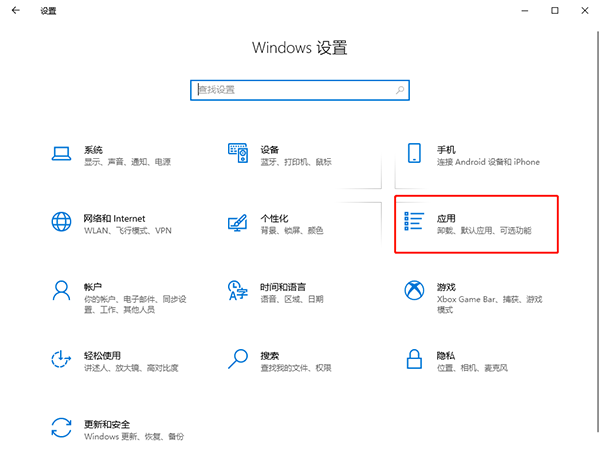Image resolution: width=600 pixels, height=459 pixels.
Task: Maximize the 设置 window
Action: click(x=554, y=11)
